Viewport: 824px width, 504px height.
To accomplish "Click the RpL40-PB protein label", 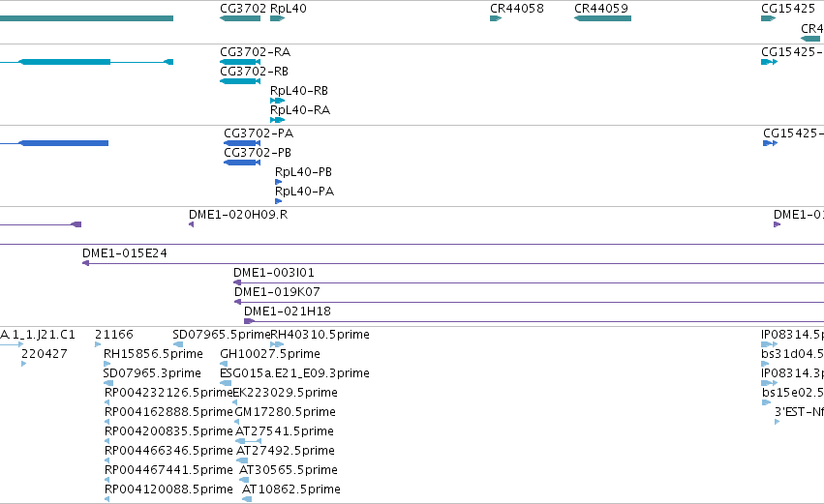I will click(303, 172).
